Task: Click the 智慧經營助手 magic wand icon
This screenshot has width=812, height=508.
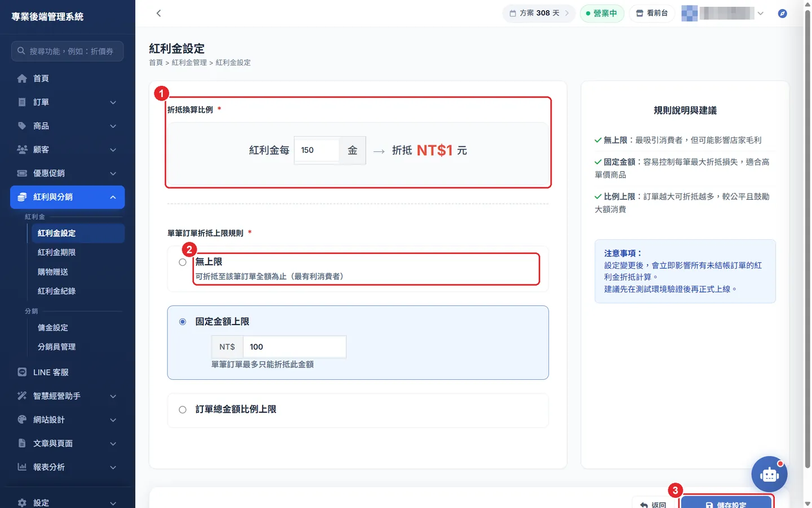Action: (x=22, y=396)
